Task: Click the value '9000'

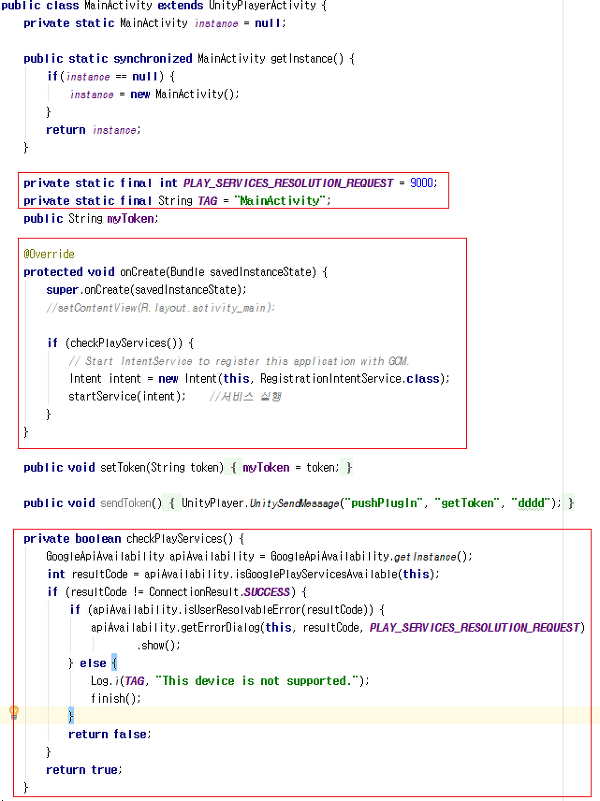Action: click(422, 183)
